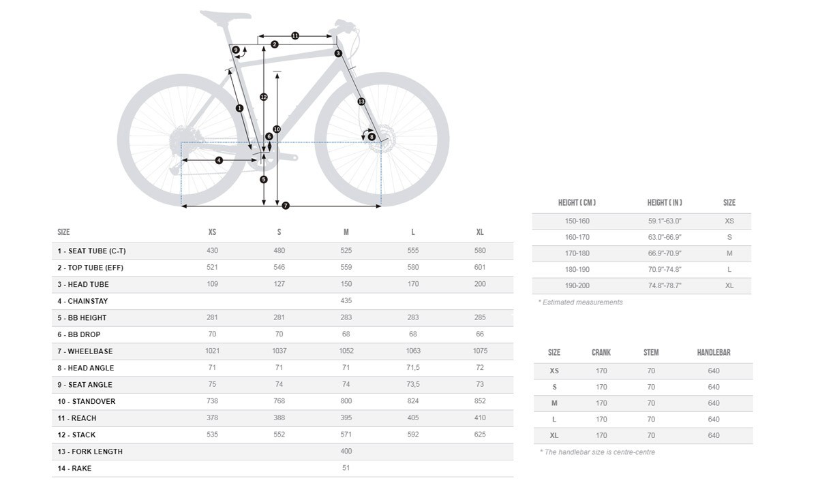Select marker 4 chainstay on diagram
This screenshot has height=504, width=818.
[x=219, y=161]
